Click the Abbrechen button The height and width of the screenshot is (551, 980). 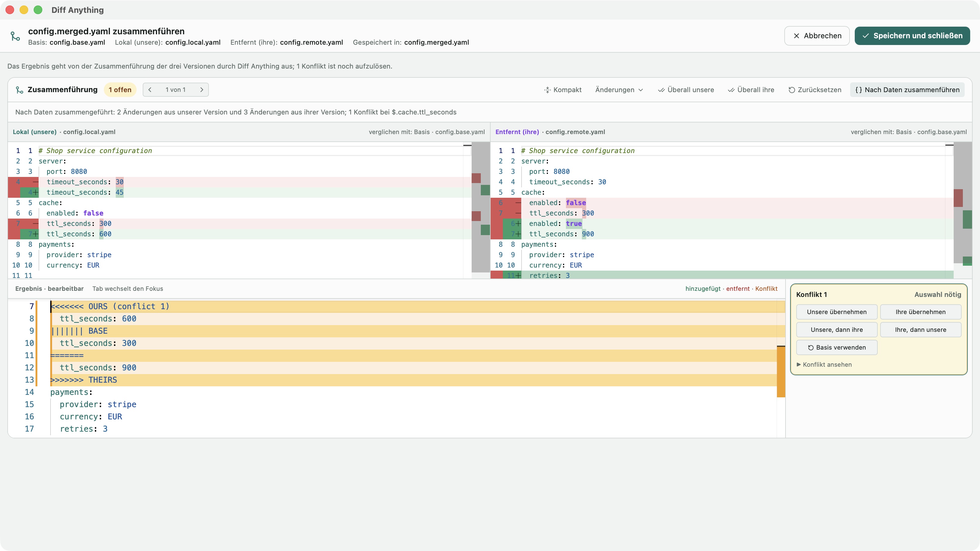click(x=817, y=36)
